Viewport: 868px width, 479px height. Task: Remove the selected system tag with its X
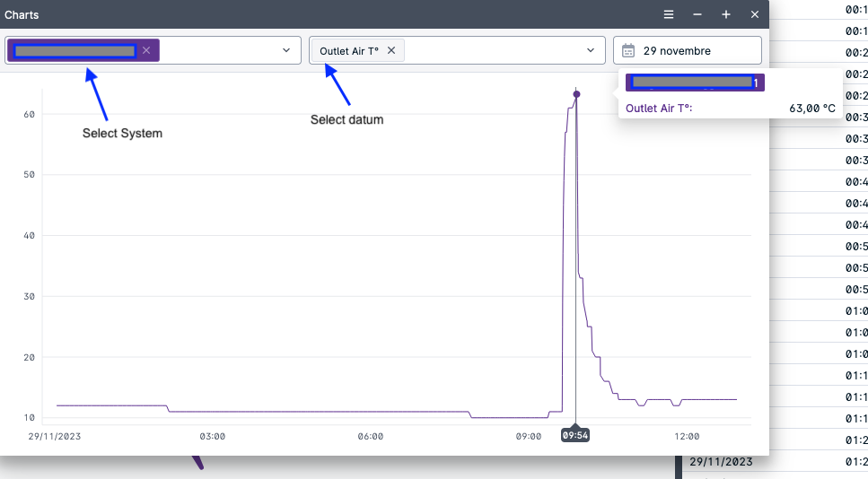(146, 50)
